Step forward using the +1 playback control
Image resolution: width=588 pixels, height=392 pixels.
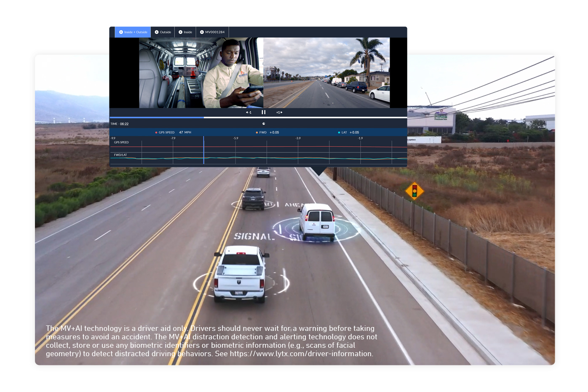[279, 113]
